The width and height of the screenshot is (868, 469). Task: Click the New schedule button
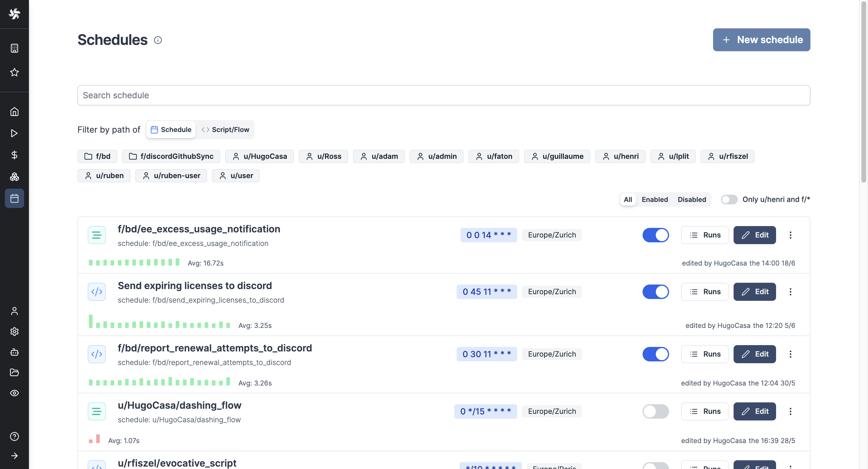point(761,40)
